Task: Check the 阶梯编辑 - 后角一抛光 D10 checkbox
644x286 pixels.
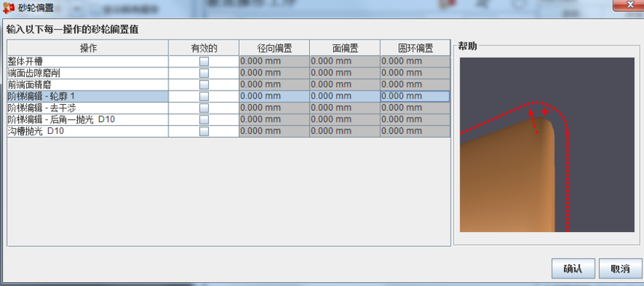Action: [204, 120]
